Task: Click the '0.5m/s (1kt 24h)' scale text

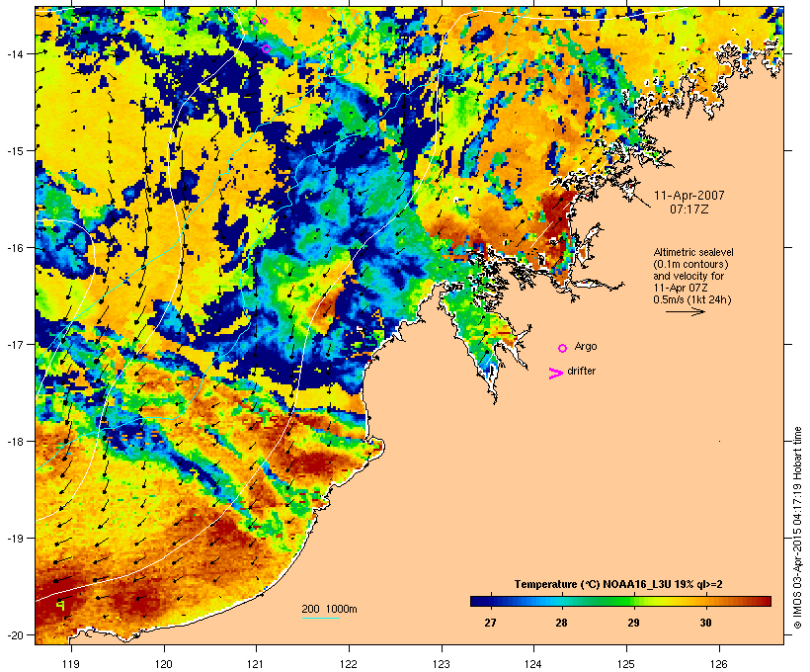Action: click(692, 299)
